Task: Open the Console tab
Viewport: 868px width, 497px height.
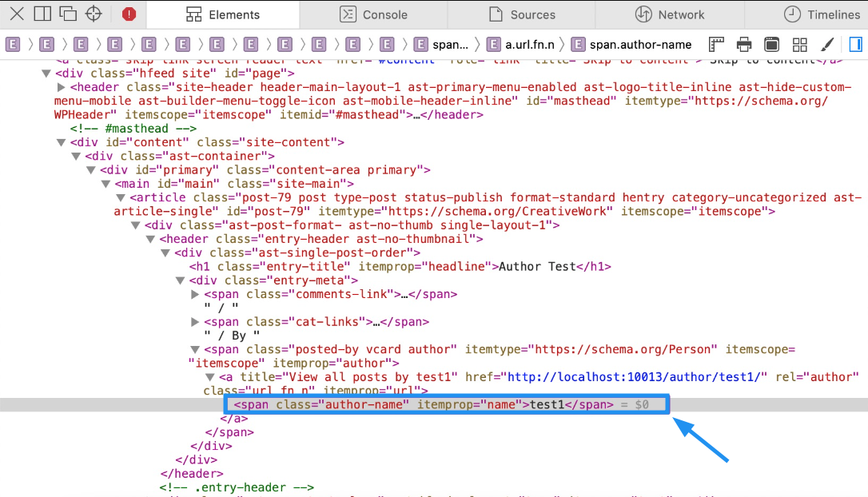Action: [374, 14]
